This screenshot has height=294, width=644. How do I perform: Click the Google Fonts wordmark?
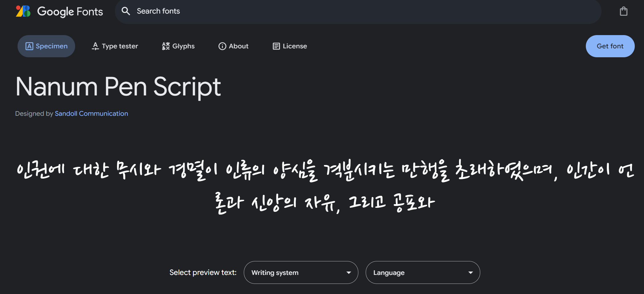pyautogui.click(x=70, y=12)
